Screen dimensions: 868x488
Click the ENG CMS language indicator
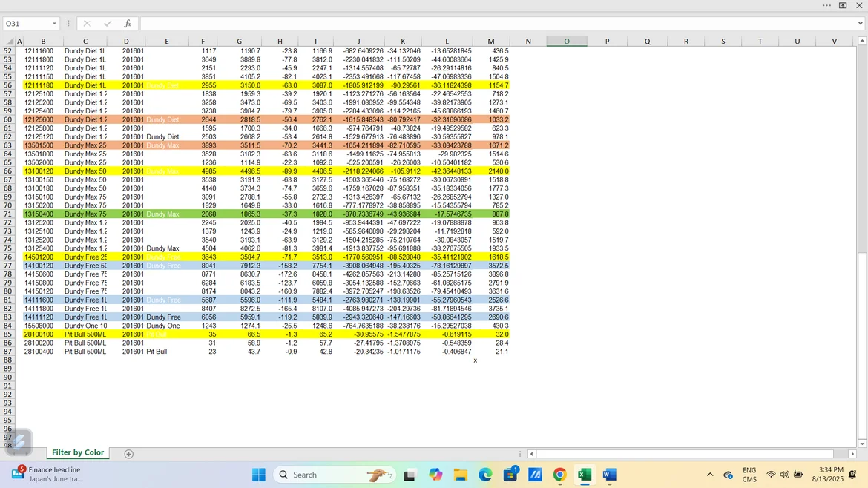click(749, 475)
